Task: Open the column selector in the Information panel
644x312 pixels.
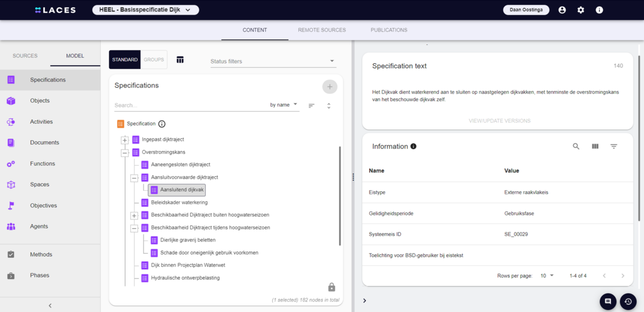Action: point(595,146)
